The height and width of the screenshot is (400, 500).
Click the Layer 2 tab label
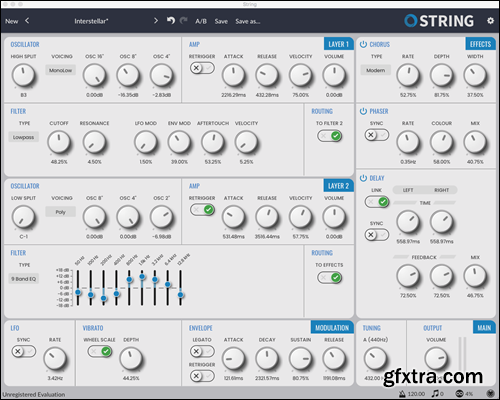pyautogui.click(x=339, y=186)
